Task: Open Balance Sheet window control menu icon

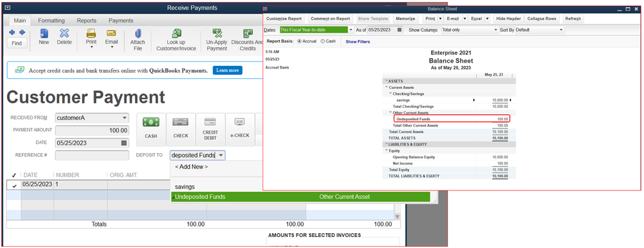Action: tap(265, 8)
